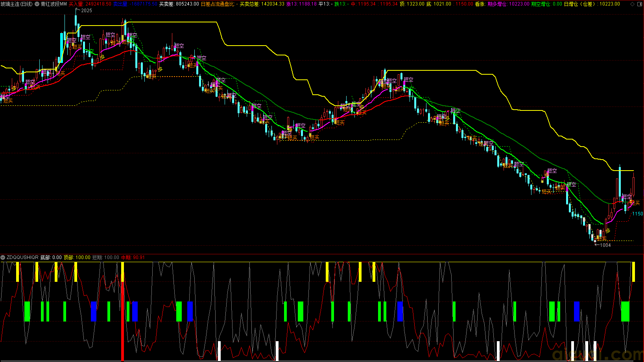Click the 顶部: 100.00 value
Viewport: 644px width, 362px height.
(77, 257)
